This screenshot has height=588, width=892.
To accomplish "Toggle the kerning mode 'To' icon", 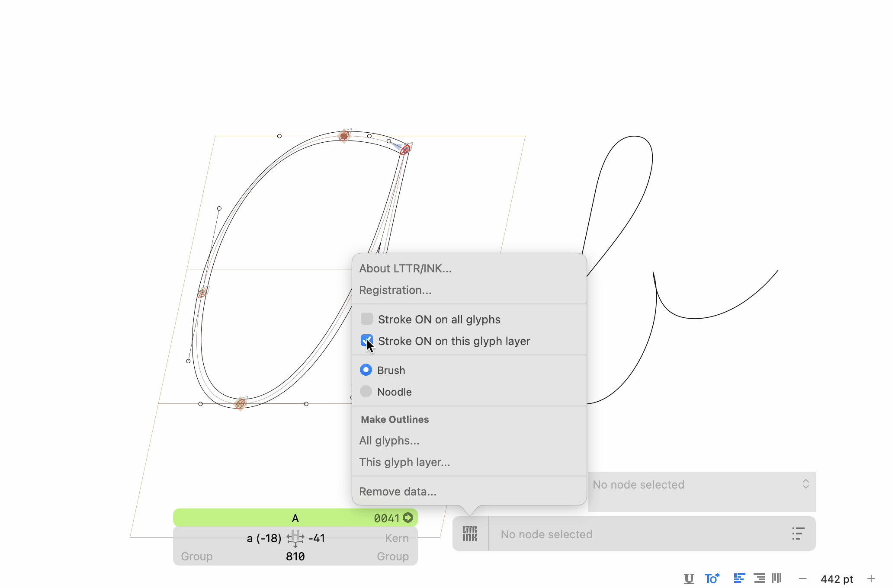I will [x=712, y=578].
